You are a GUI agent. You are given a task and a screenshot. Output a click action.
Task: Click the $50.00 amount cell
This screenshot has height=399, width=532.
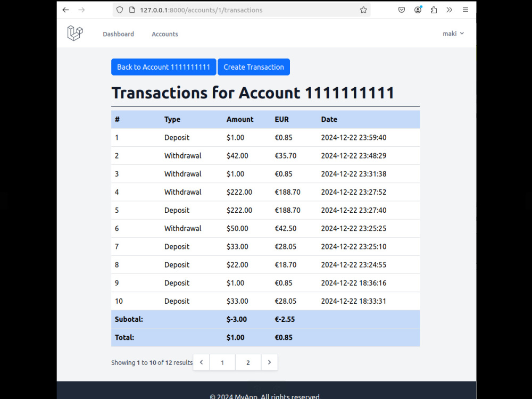tap(237, 228)
